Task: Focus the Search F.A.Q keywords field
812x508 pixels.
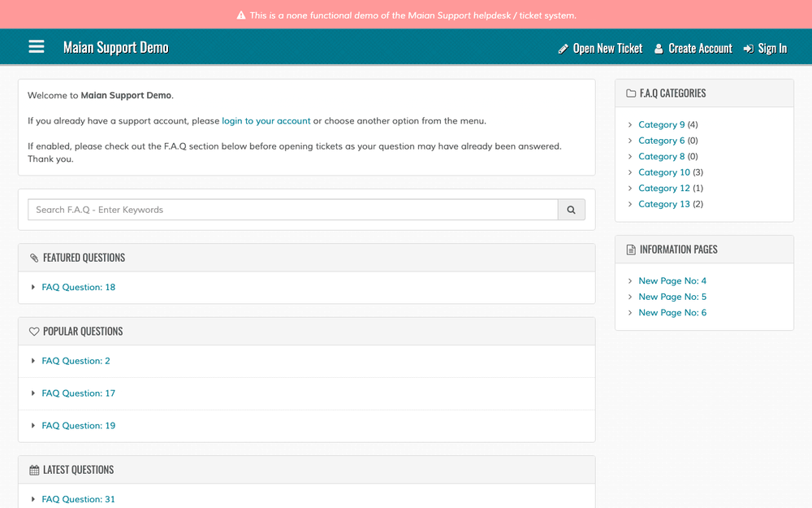Action: pos(292,210)
